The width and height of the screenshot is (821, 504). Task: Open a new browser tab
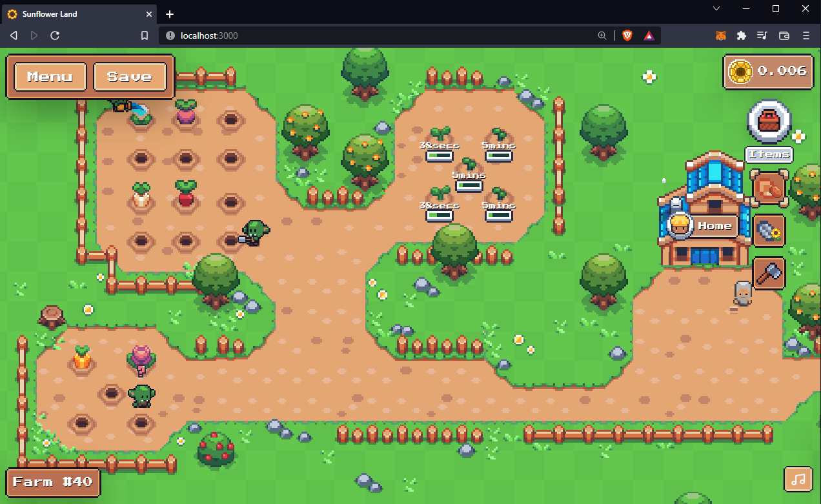(x=170, y=14)
